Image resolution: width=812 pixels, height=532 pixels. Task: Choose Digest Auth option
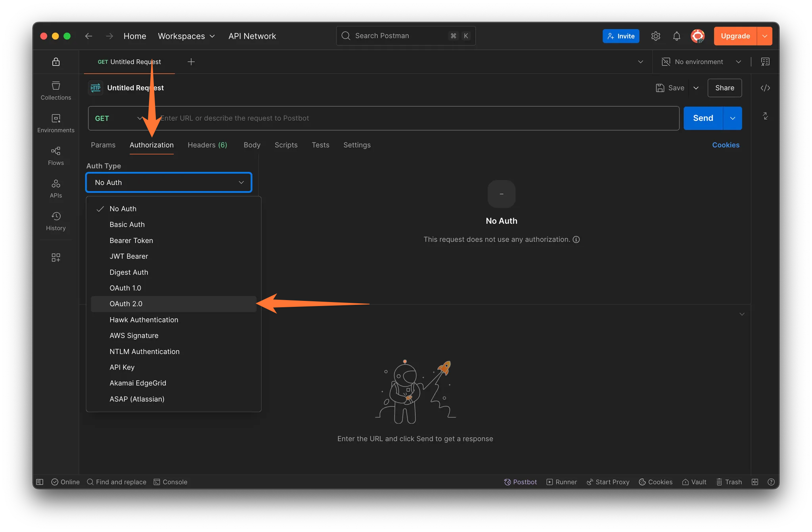tap(174, 272)
